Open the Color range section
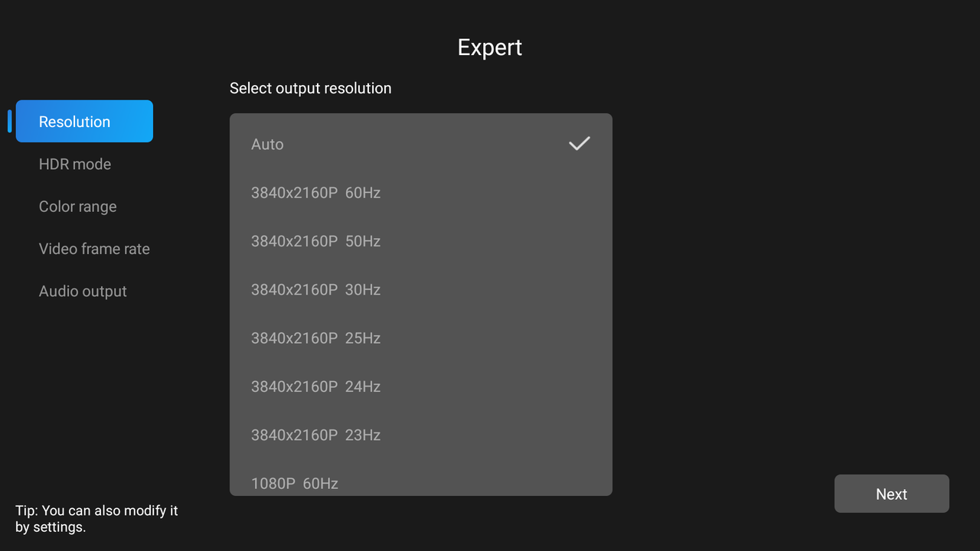This screenshot has width=980, height=551. click(x=78, y=207)
